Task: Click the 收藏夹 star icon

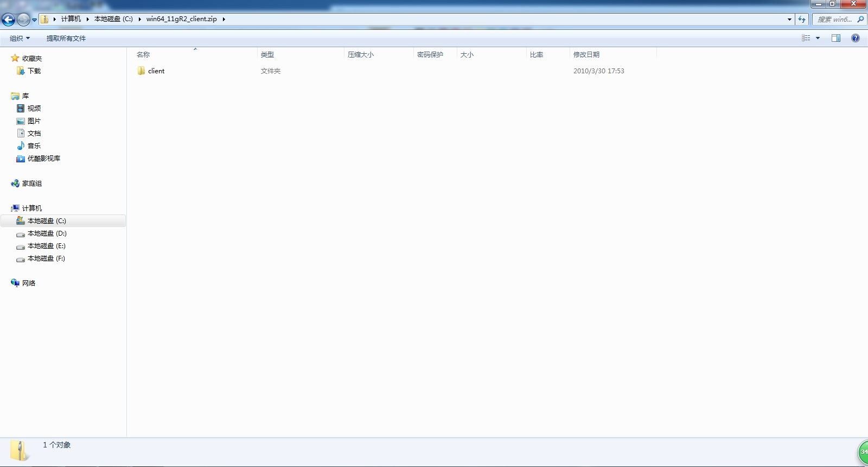Action: point(15,58)
